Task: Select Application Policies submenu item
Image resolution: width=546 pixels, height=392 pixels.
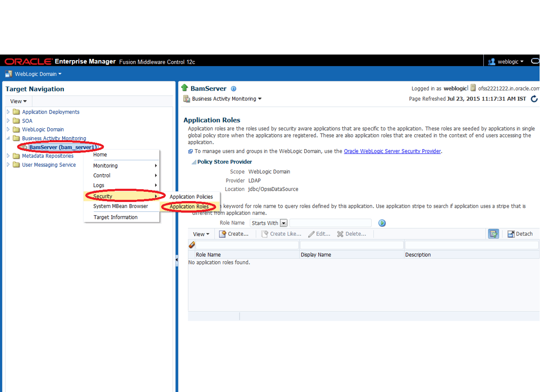Action: pyautogui.click(x=191, y=197)
